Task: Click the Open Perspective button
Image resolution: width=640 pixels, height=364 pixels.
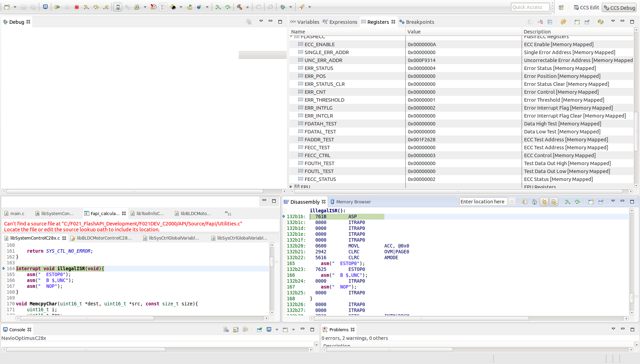Action: pos(561,7)
